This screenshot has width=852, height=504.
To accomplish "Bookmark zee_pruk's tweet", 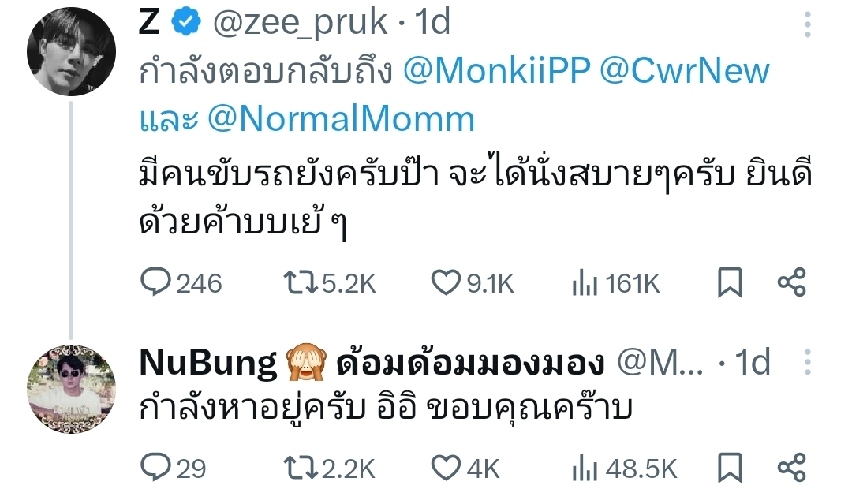I will (730, 283).
